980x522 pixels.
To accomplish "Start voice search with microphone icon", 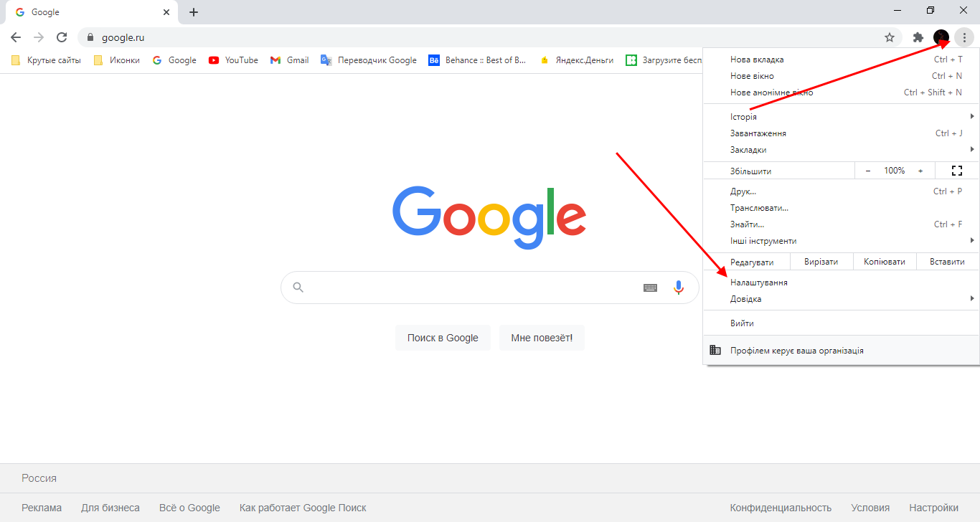I will click(x=679, y=288).
